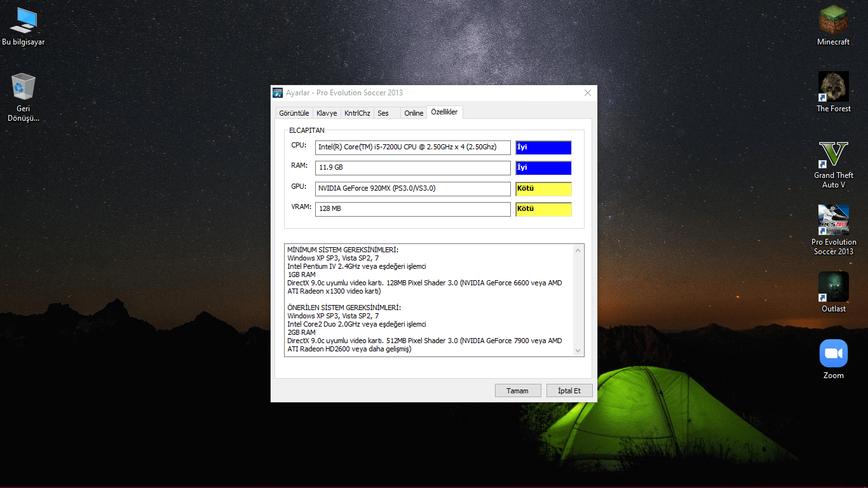This screenshot has width=868, height=488.
Task: Launch the Zoom desktop shortcut
Action: (833, 360)
